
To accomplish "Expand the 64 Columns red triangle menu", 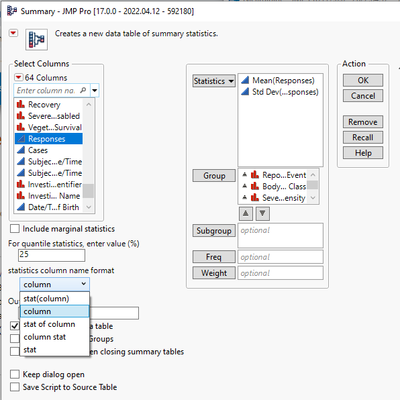I will click(x=19, y=77).
